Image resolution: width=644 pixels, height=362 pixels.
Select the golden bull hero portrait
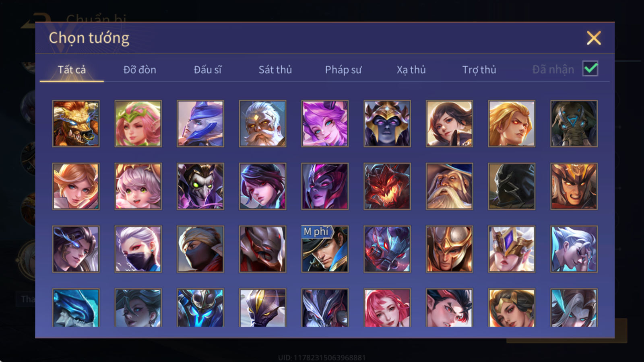point(76,123)
